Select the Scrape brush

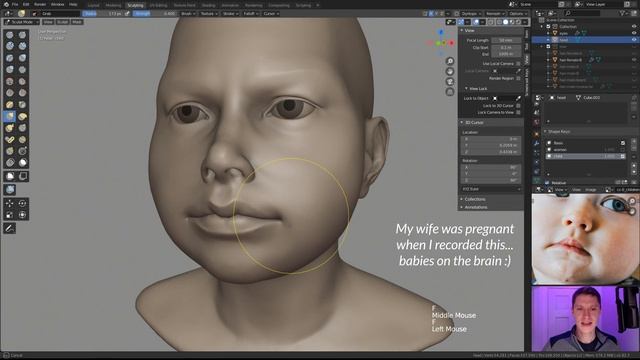click(x=22, y=93)
